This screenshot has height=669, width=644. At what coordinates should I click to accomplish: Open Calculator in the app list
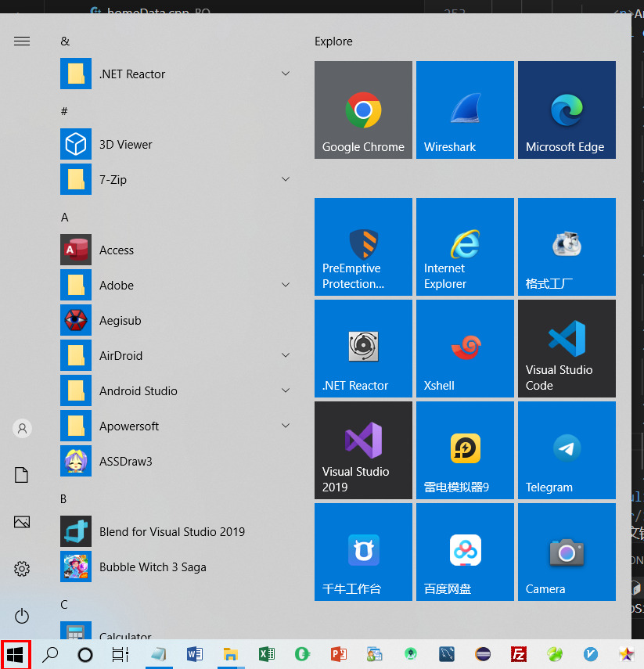point(177,631)
